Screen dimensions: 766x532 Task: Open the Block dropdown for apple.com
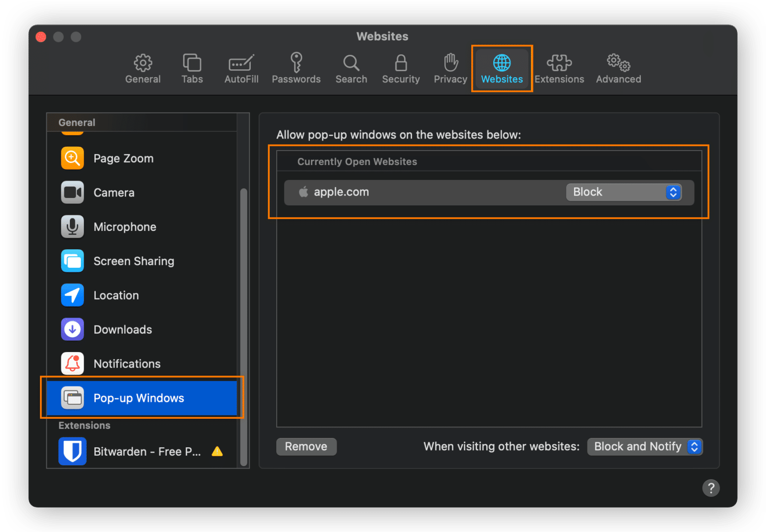[625, 192]
